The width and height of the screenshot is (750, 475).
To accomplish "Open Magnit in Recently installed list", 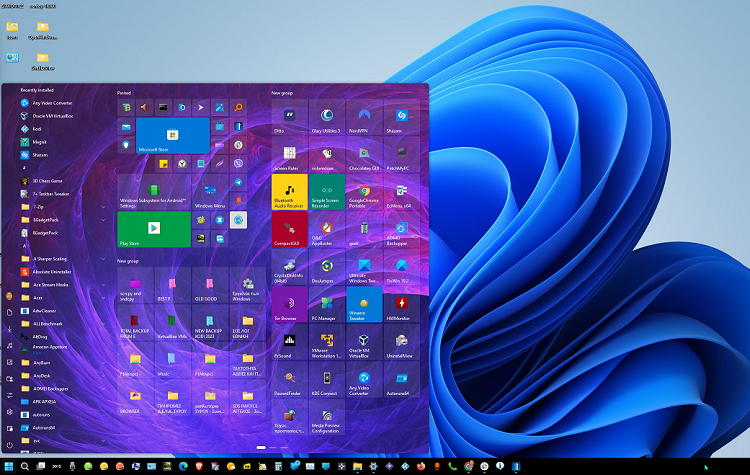I will click(x=62, y=142).
